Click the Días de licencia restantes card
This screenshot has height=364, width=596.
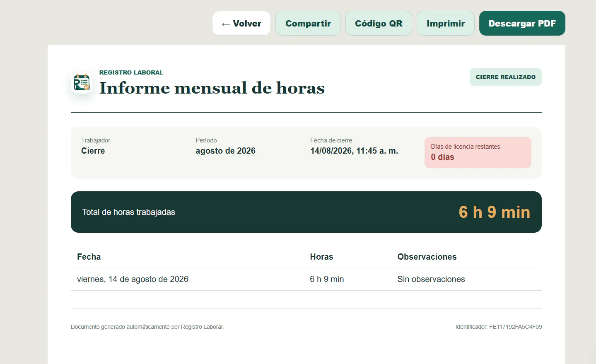(478, 152)
